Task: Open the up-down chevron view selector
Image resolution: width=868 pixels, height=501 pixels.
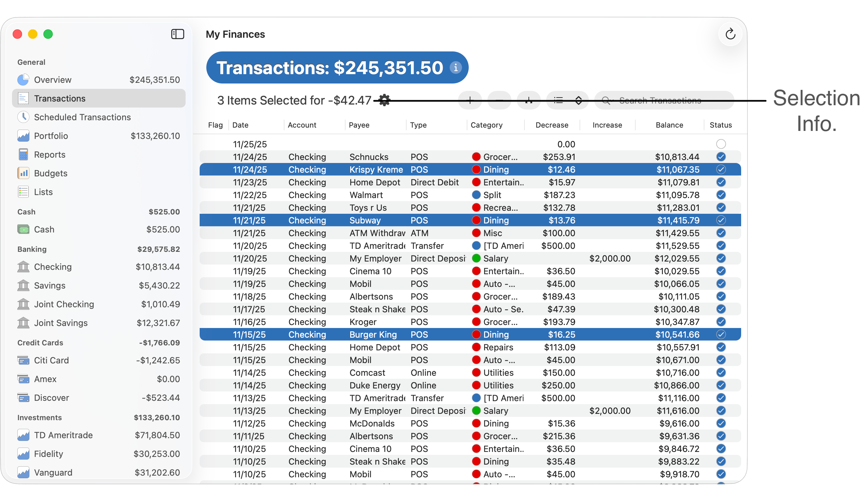Action: [579, 100]
